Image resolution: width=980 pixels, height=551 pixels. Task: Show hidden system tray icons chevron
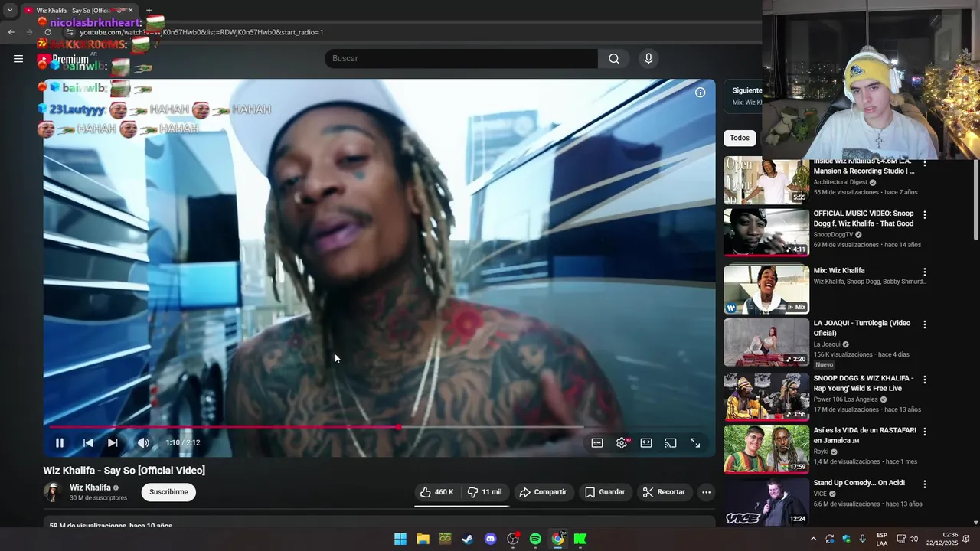pyautogui.click(x=813, y=539)
